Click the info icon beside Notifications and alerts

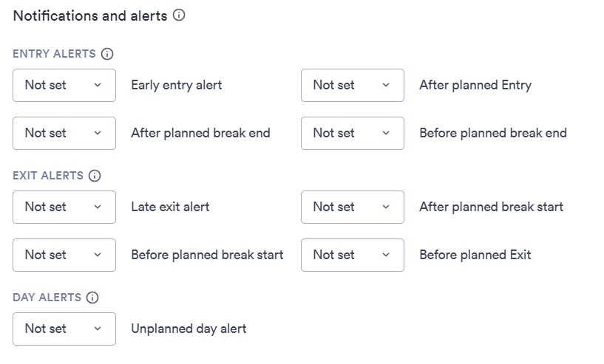point(179,15)
